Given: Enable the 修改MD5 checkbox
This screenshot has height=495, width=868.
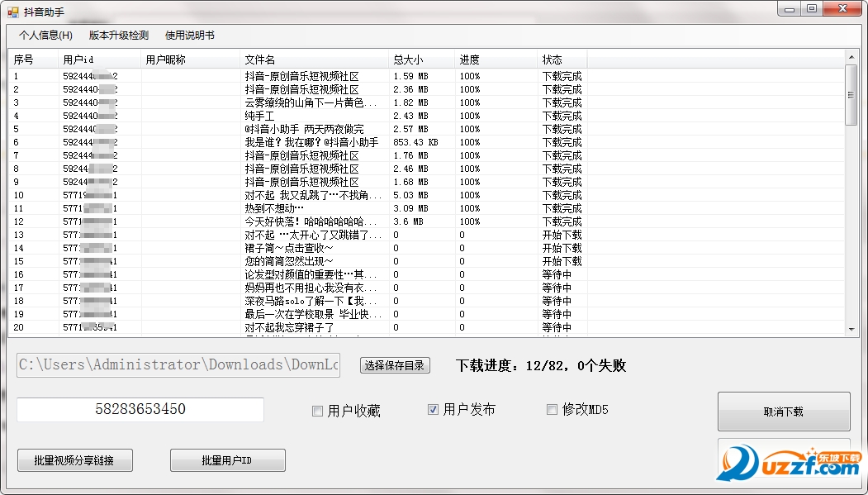Looking at the screenshot, I should click(x=553, y=410).
